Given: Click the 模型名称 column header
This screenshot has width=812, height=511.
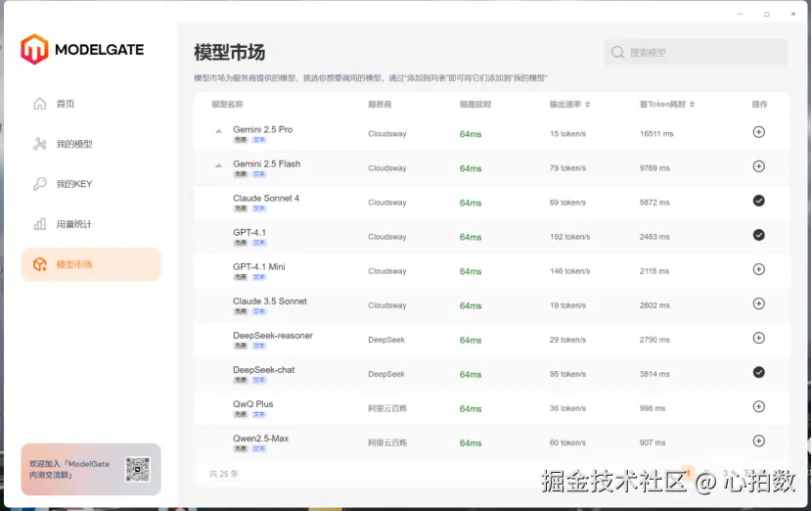Looking at the screenshot, I should pyautogui.click(x=227, y=104).
